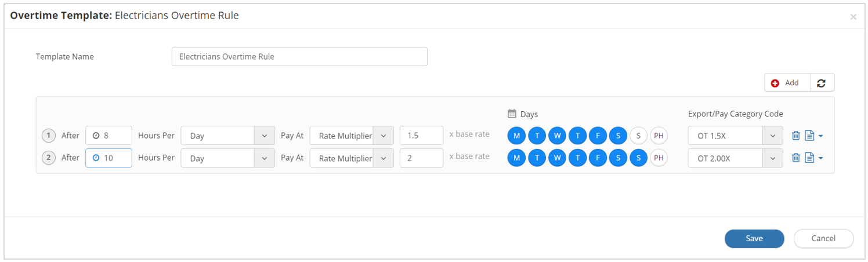This screenshot has height=262, width=868.
Task: Toggle Thursday for rule 2
Action: coord(577,158)
